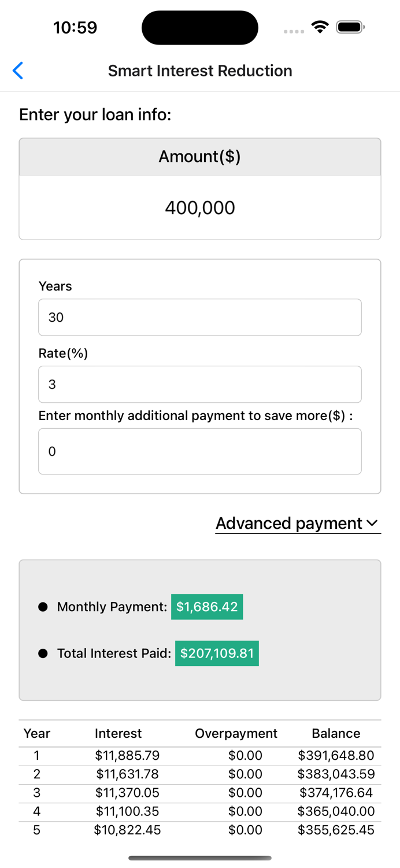Tap the monthly additional payment field

pos(200,451)
